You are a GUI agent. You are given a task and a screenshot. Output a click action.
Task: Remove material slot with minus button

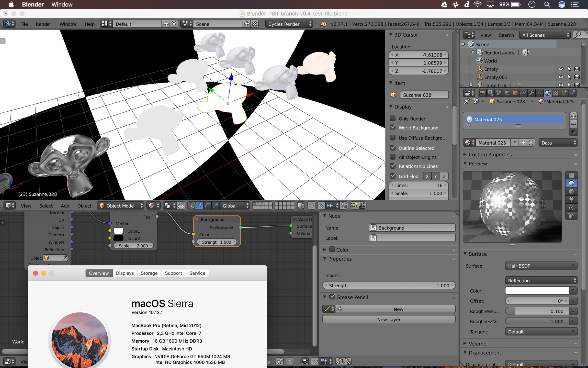(573, 124)
